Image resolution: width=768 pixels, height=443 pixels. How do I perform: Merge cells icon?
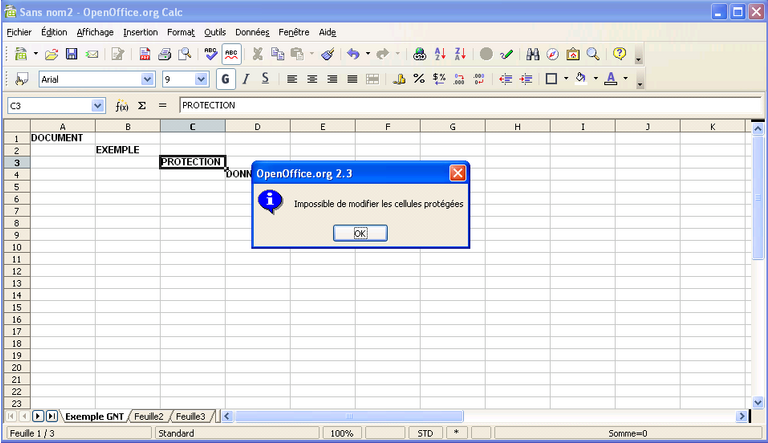click(372, 79)
